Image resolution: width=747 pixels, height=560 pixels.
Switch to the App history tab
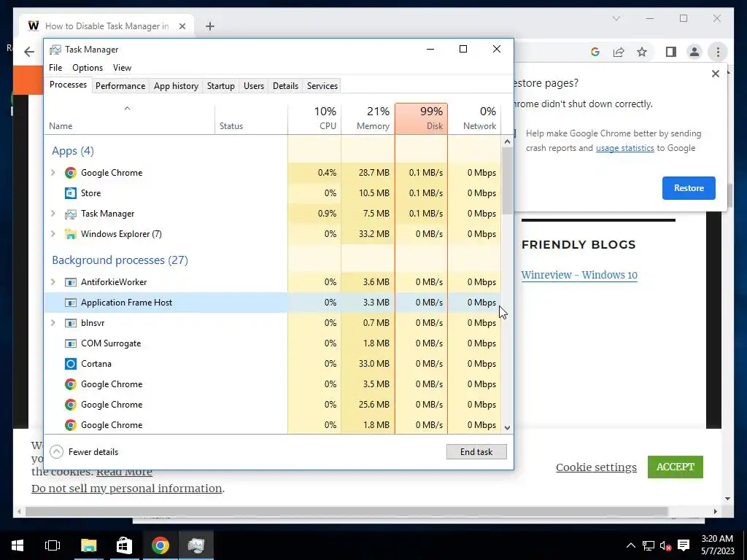(176, 86)
